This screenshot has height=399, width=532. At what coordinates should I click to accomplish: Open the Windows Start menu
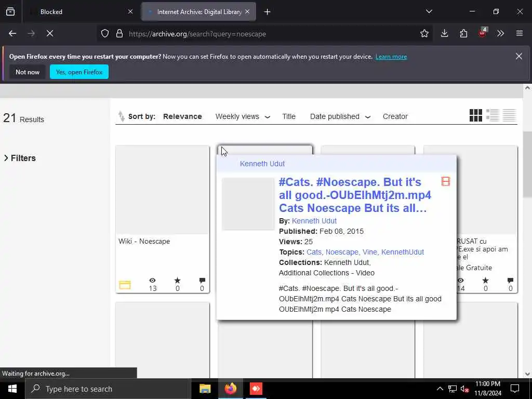point(12,389)
